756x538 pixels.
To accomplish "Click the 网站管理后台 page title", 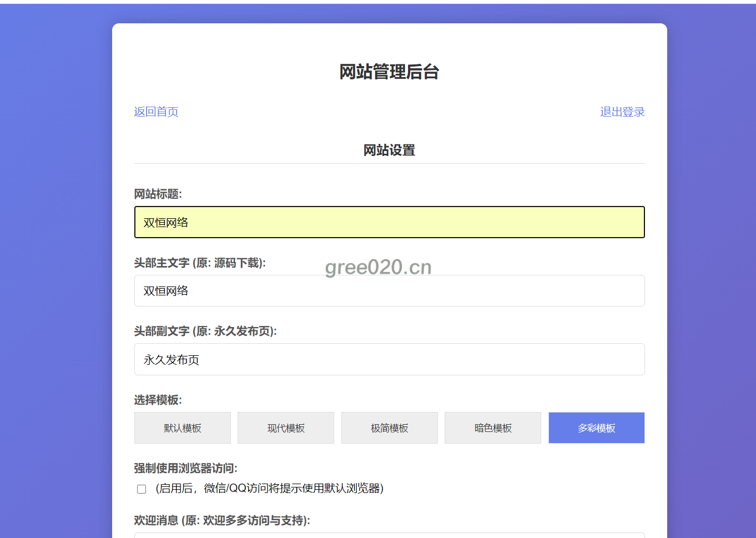I will point(389,72).
